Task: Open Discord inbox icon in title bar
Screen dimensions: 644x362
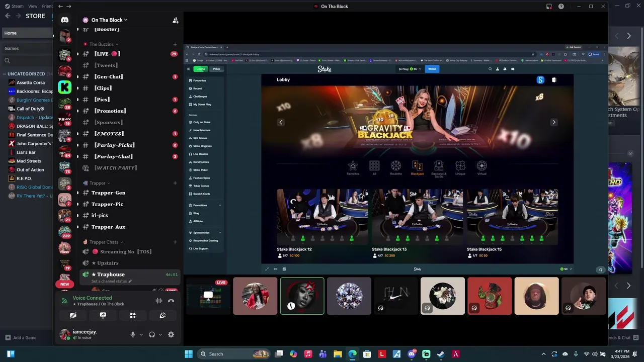Action: pos(549,7)
